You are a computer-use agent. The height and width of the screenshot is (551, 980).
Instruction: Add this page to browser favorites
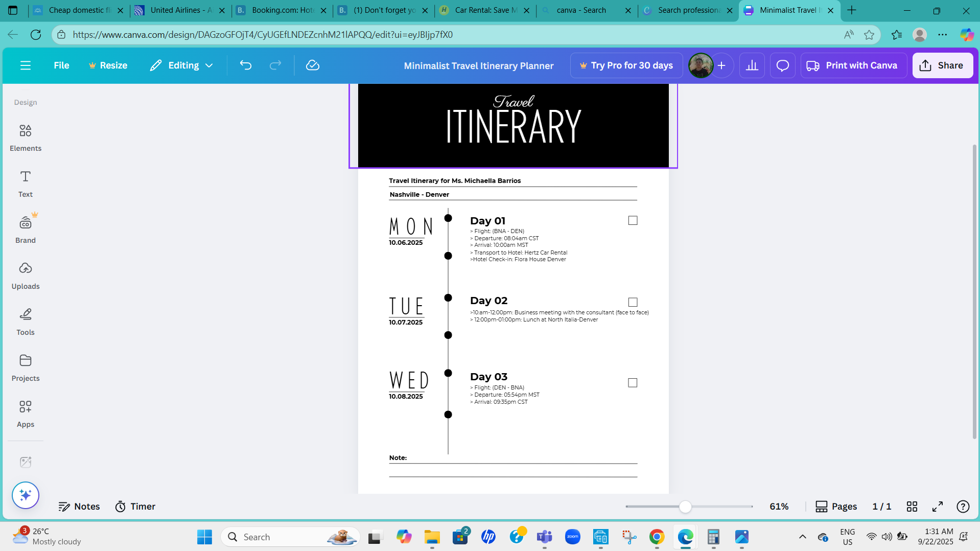(869, 35)
